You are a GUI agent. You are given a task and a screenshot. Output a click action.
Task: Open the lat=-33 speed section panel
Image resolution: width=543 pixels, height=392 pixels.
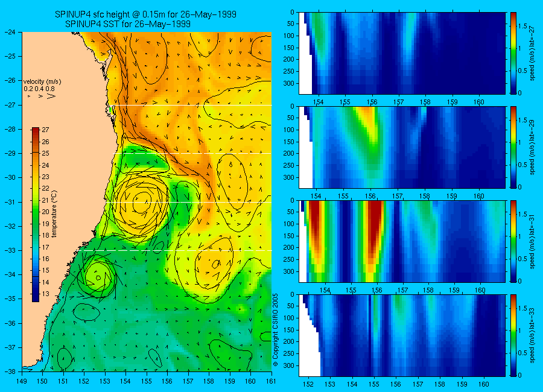[402, 335]
